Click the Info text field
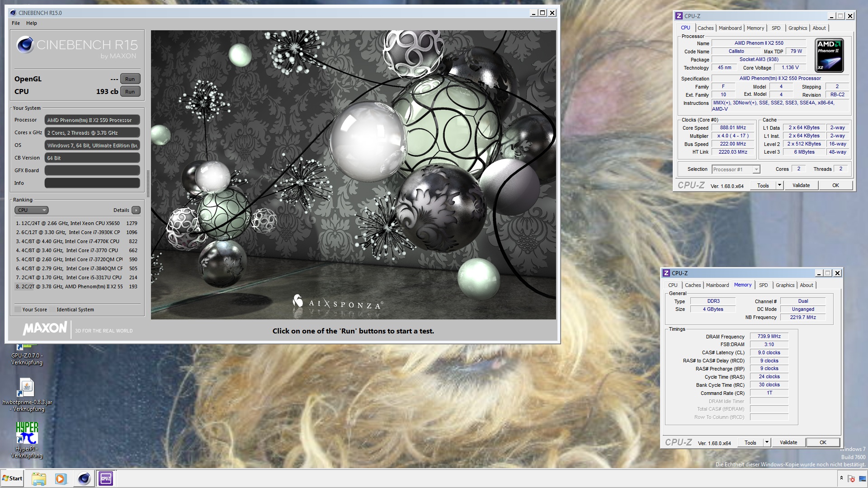868x488 pixels. click(92, 183)
